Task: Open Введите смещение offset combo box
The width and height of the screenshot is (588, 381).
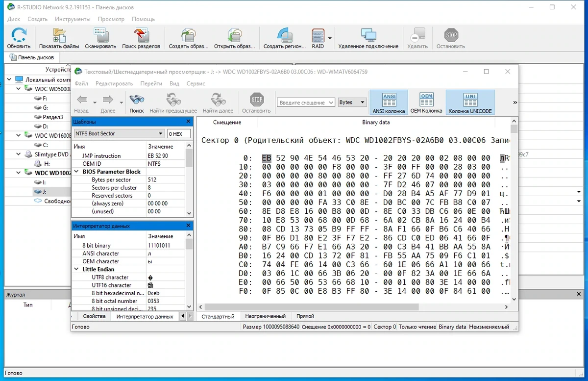Action: click(x=331, y=102)
